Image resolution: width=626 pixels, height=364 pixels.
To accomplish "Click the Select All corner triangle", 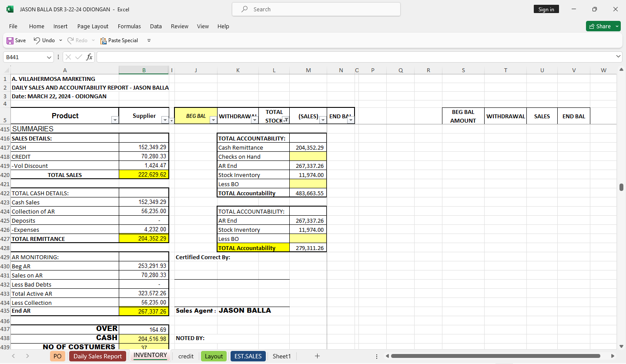I will coord(6,70).
